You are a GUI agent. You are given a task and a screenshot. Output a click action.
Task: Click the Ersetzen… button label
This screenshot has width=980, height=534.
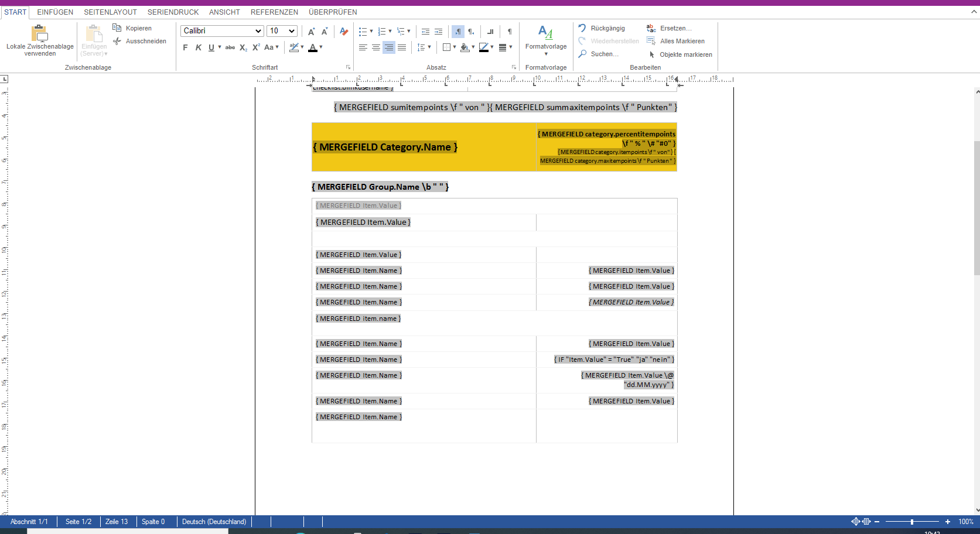pyautogui.click(x=676, y=28)
